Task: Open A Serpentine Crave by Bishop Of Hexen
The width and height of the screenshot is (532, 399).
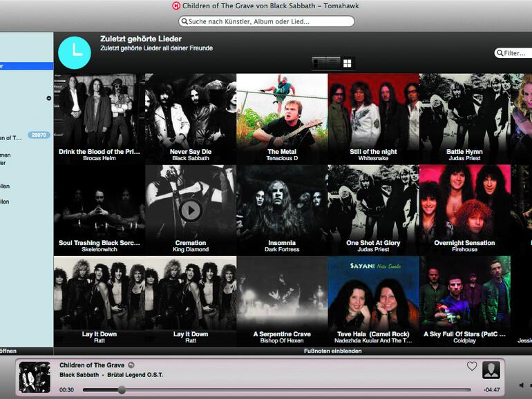Action: [282, 302]
